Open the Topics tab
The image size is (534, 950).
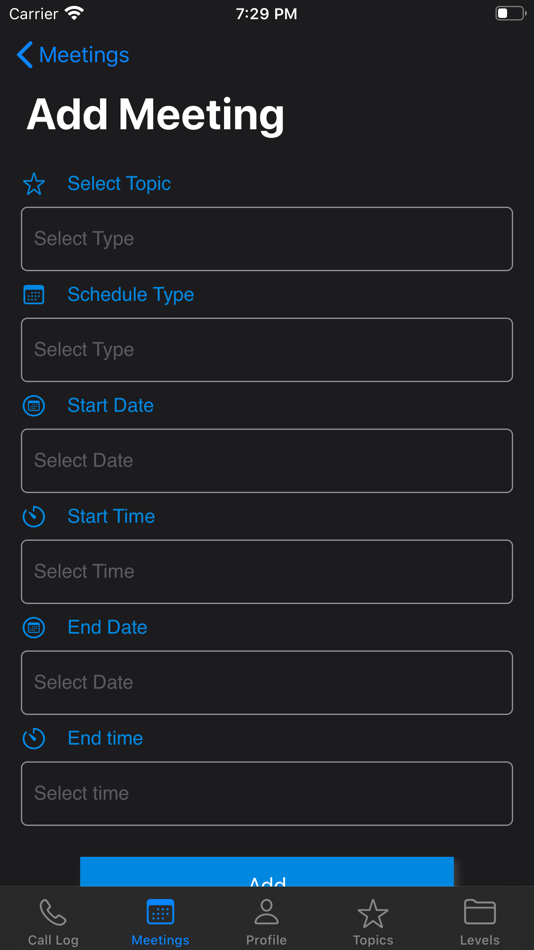pyautogui.click(x=373, y=922)
